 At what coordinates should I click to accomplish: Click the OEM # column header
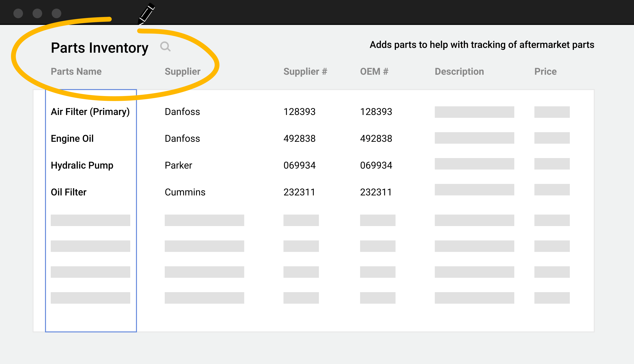coord(374,72)
